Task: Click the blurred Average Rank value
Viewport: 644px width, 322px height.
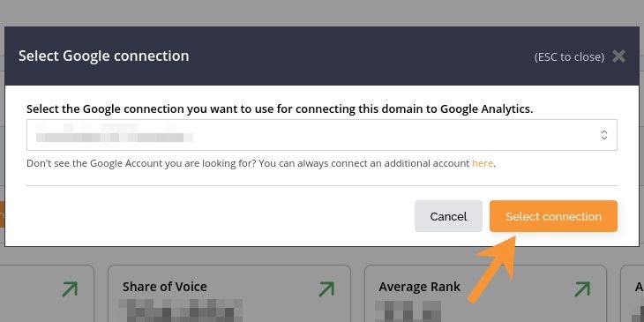Action: coord(408,311)
